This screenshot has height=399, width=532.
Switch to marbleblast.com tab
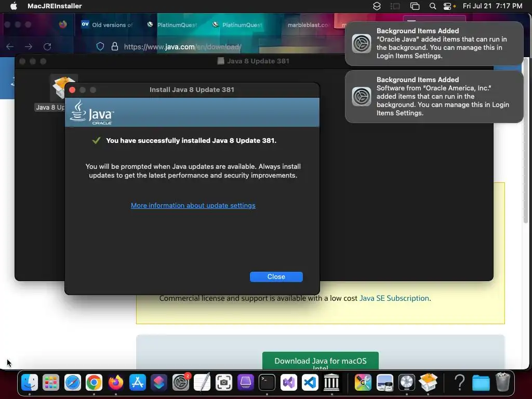pos(308,25)
